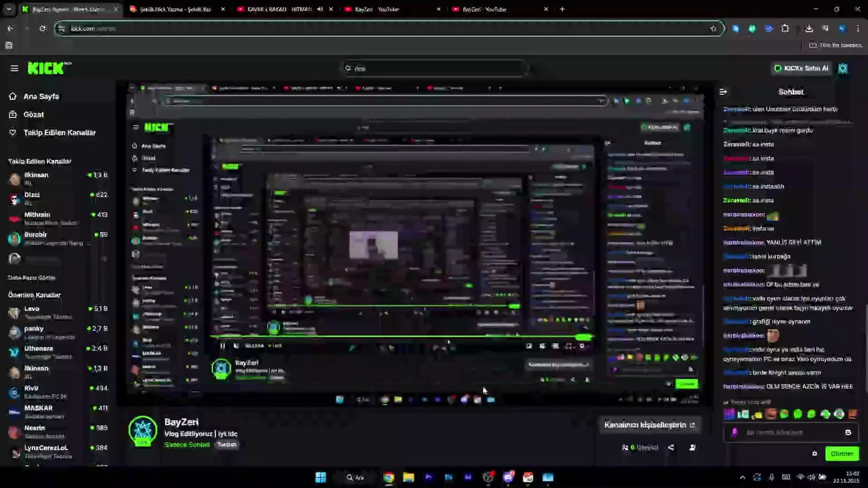Image resolution: width=868 pixels, height=488 pixels.
Task: Click the BayZeri channel name
Action: 181,422
